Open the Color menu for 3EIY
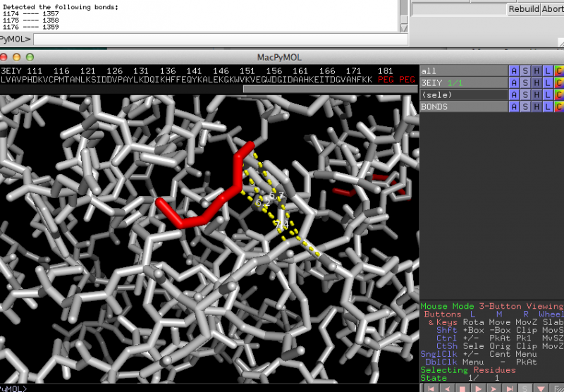Screen dimensions: 564x392 [559, 83]
